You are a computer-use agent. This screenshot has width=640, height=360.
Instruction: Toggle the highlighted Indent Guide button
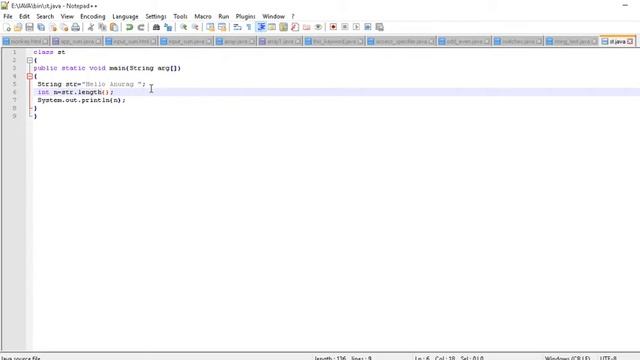[261, 27]
